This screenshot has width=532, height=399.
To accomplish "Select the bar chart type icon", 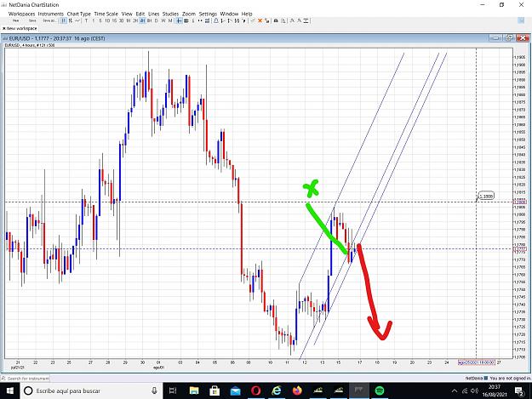I will [71, 20].
